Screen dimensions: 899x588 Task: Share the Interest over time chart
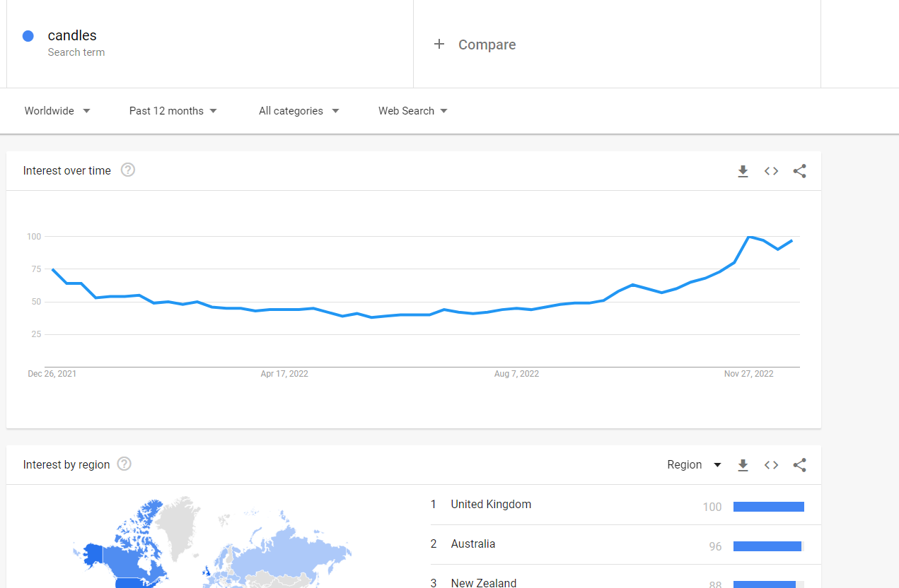[x=799, y=171]
